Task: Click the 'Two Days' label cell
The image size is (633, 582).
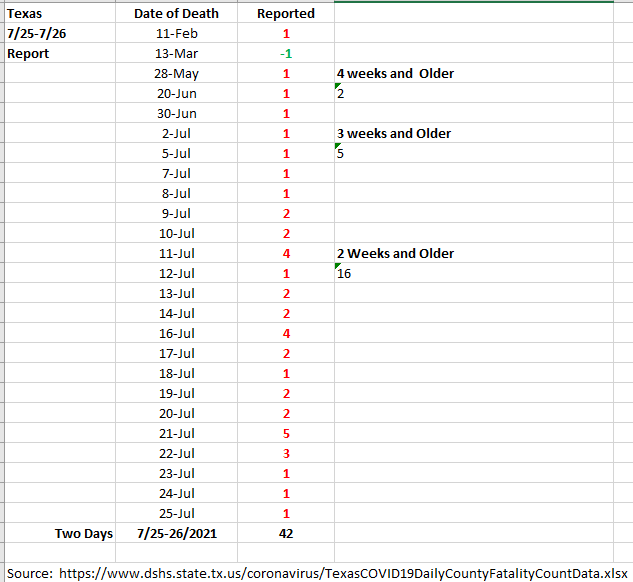Action: 60,533
